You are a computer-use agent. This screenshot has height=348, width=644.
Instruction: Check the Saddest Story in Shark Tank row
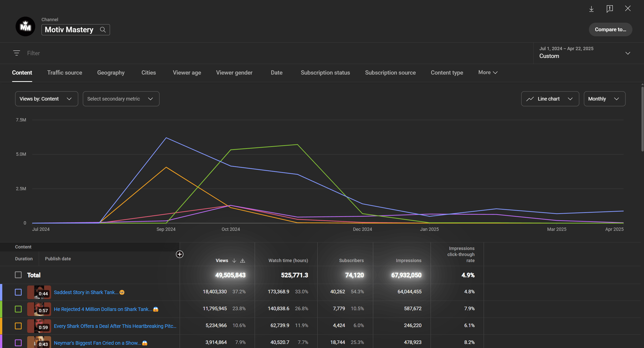point(18,292)
